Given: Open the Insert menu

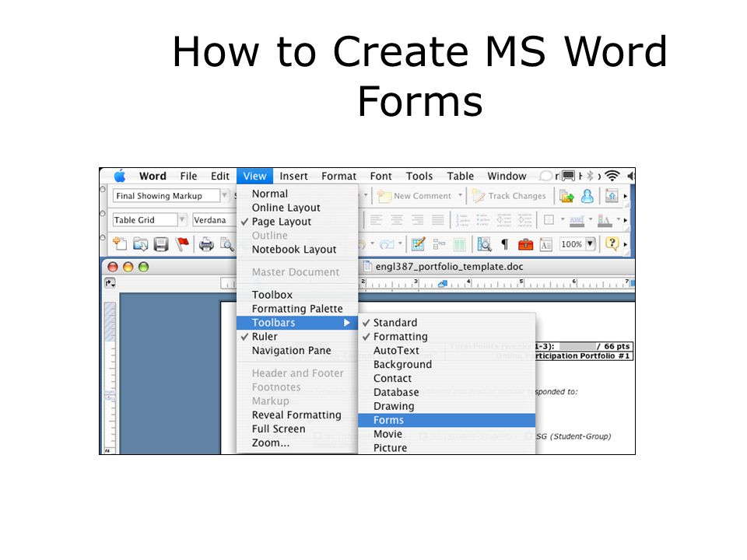Looking at the screenshot, I should click(x=293, y=176).
